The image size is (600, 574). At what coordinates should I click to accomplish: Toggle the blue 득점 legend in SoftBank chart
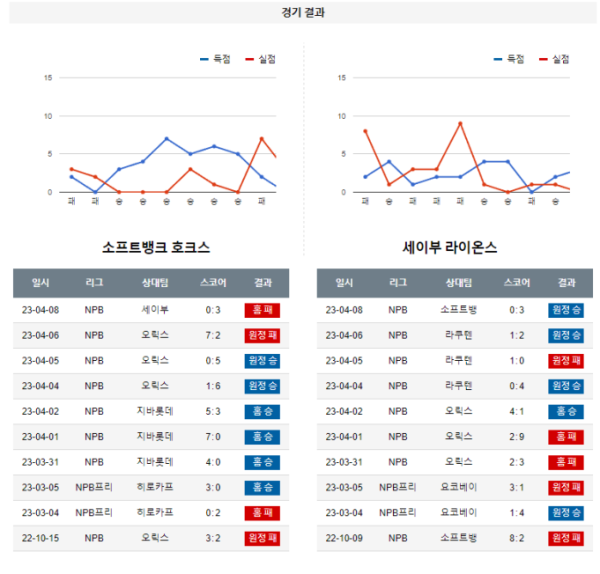click(x=215, y=59)
